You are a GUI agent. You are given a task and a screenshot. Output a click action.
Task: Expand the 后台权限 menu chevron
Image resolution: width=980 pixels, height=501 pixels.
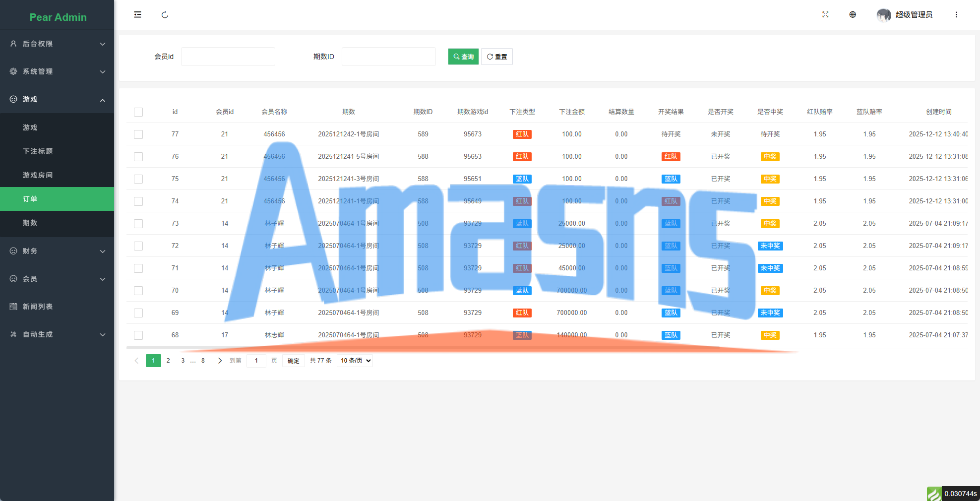103,44
